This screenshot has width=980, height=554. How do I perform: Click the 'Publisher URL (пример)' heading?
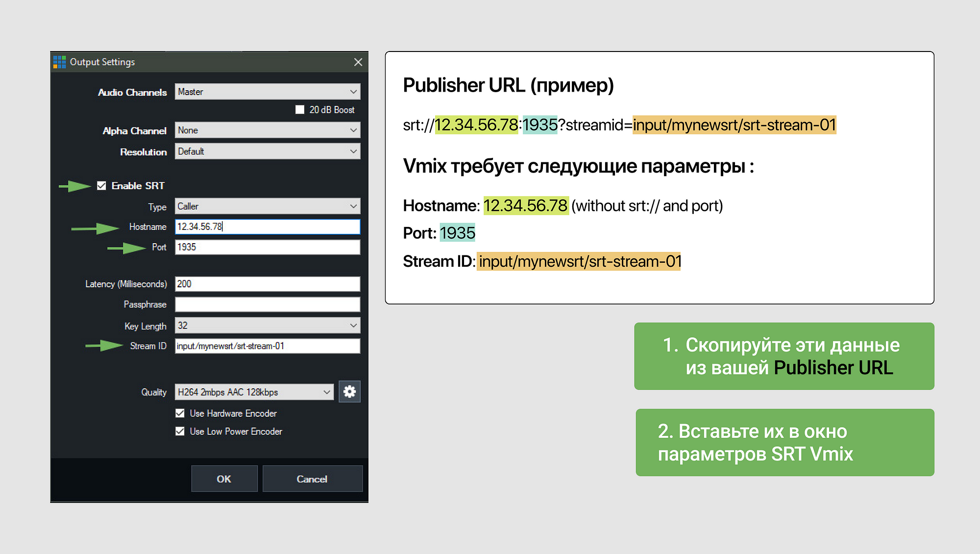[508, 85]
